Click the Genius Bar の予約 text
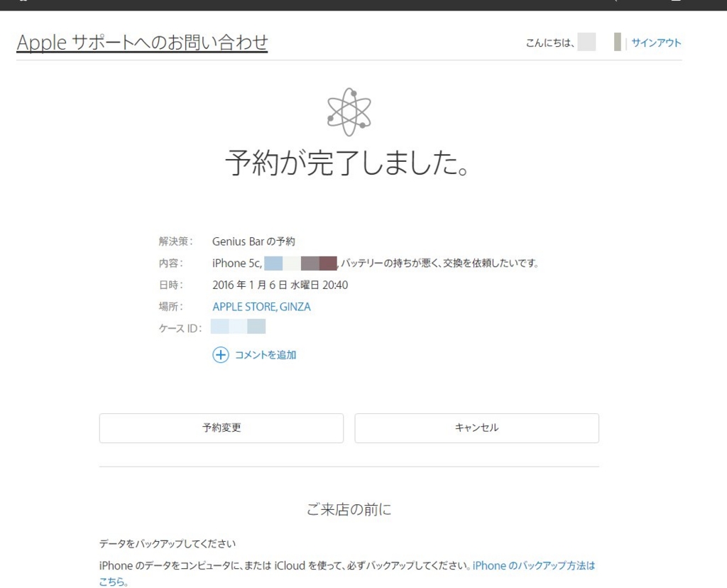The image size is (727, 588). [253, 241]
